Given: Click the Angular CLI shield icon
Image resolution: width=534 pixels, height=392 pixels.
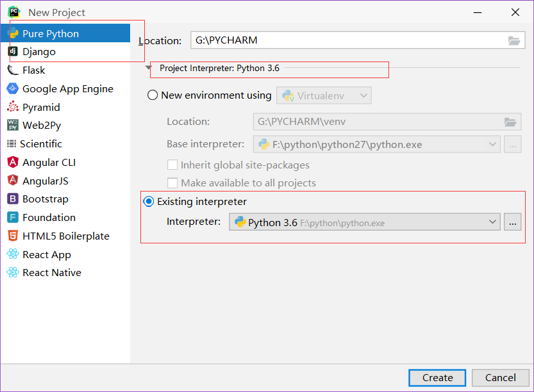Looking at the screenshot, I should click(13, 162).
